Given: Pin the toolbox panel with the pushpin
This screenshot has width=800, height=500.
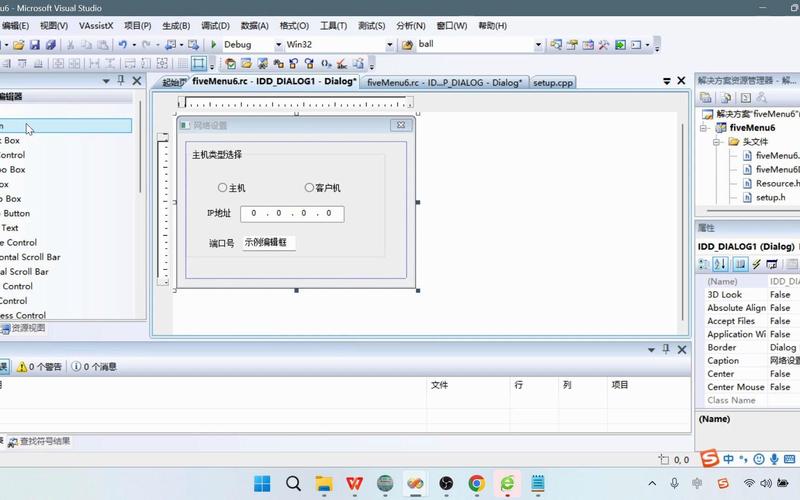Looking at the screenshot, I should (x=121, y=80).
